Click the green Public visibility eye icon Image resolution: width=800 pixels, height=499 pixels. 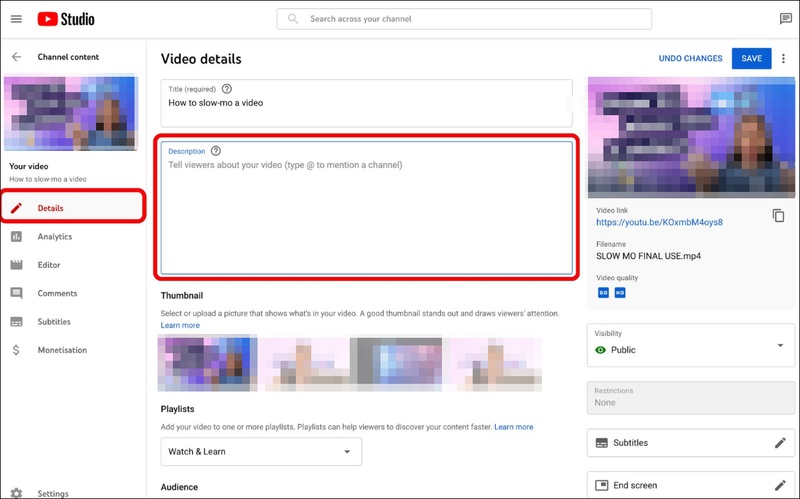(601, 350)
